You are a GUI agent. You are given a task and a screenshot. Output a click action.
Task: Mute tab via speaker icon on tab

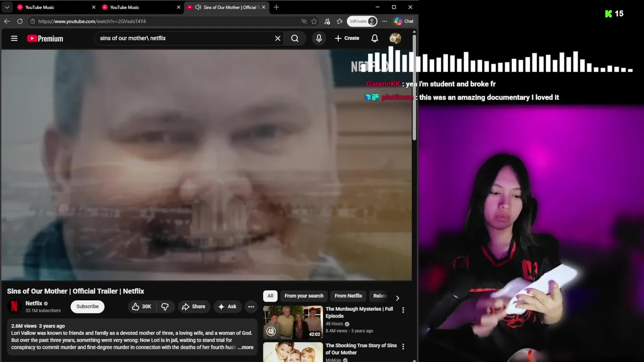tap(198, 7)
